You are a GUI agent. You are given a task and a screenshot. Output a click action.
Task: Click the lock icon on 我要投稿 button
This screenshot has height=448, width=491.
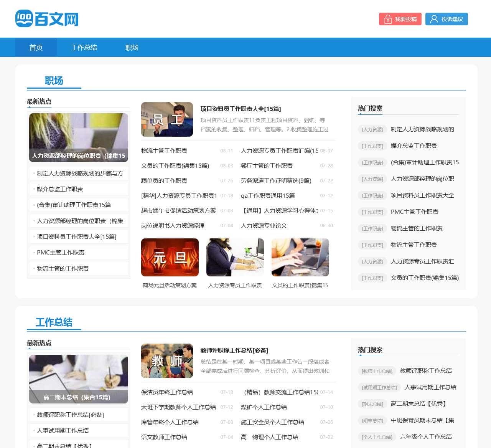pos(387,19)
